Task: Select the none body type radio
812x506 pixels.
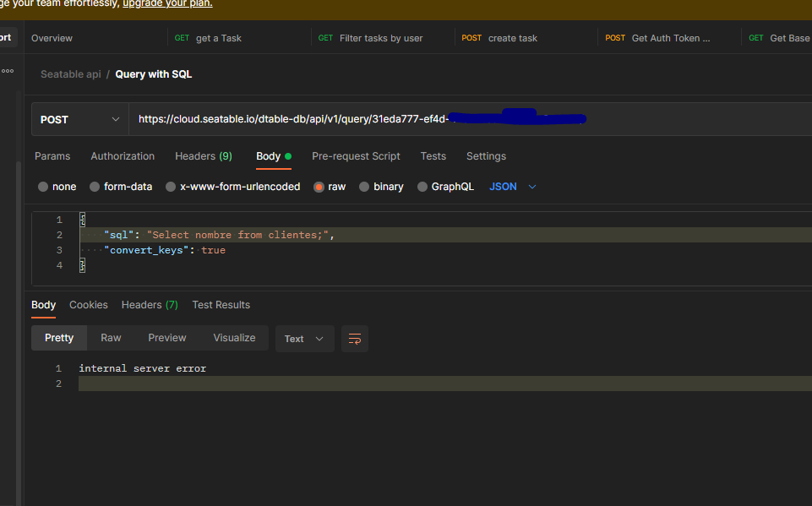Action: click(44, 187)
